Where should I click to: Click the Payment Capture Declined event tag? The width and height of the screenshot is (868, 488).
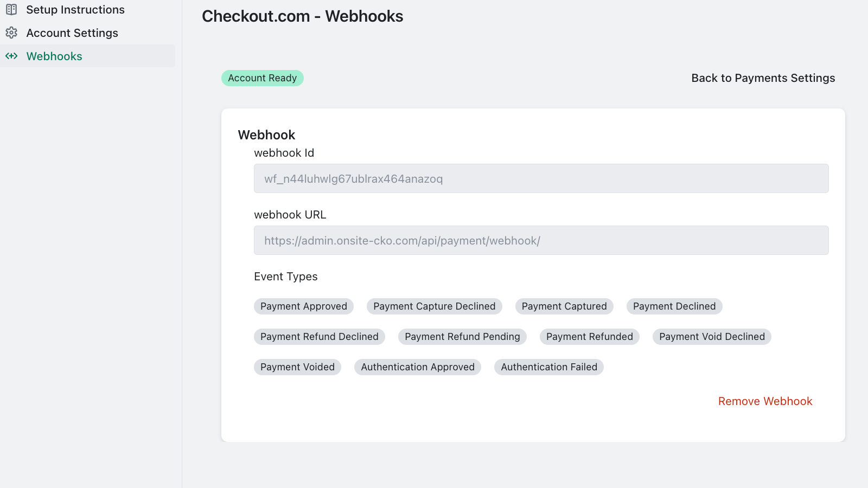point(435,306)
